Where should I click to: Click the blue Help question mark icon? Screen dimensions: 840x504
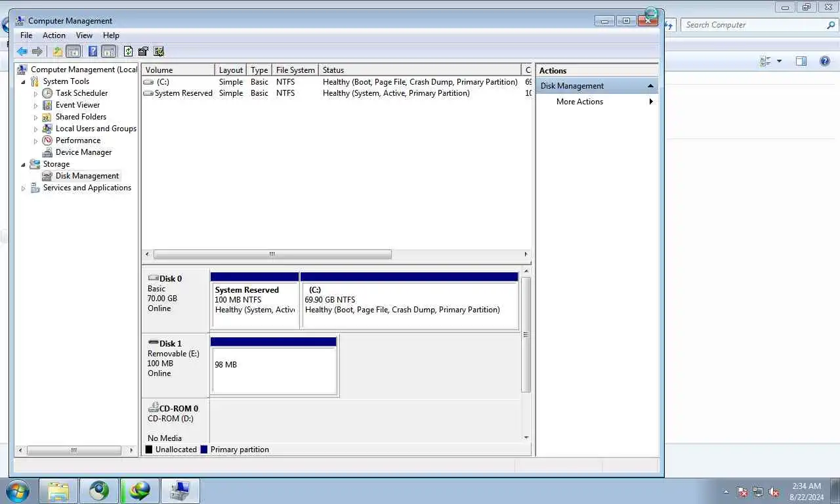coord(93,51)
